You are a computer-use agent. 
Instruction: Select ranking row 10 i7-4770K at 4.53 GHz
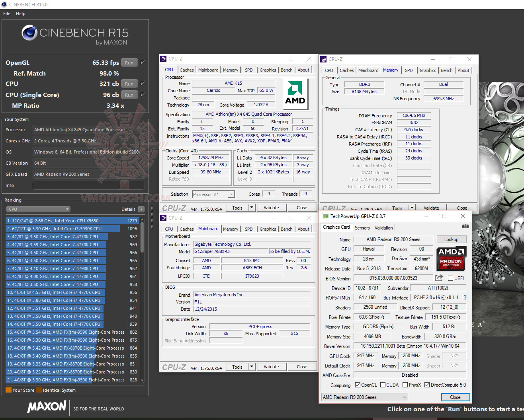(x=72, y=292)
